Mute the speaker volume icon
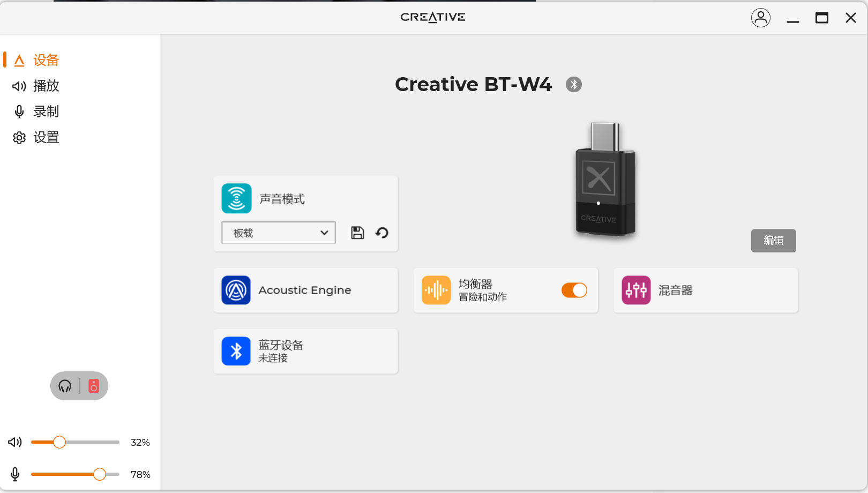Viewport: 868px width, 493px height. tap(15, 442)
